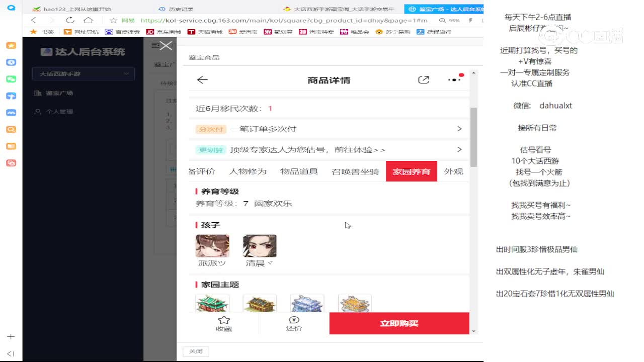
Task: Open 淘宝特卖 bookmark
Action: pyautogui.click(x=316, y=32)
